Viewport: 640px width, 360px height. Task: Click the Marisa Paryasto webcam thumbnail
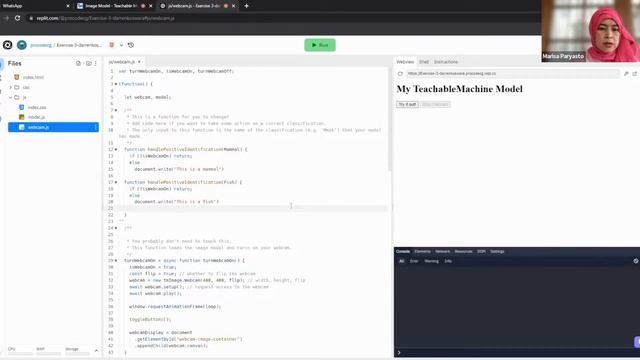pyautogui.click(x=591, y=31)
